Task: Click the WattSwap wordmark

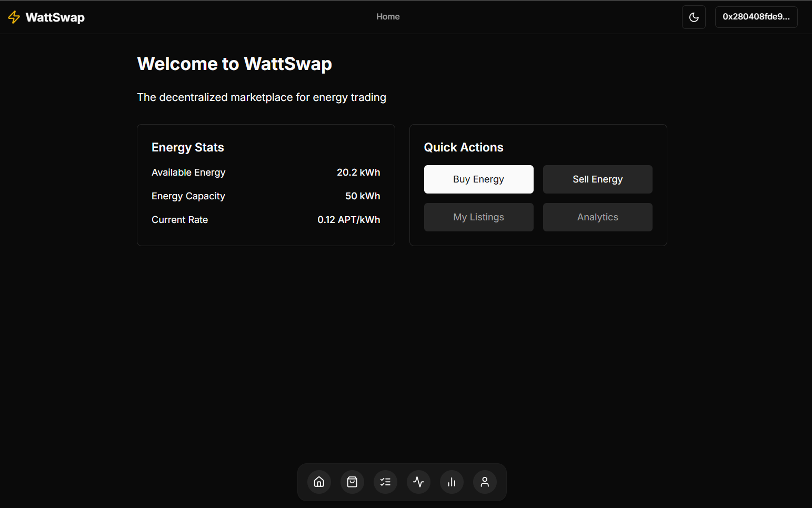Action: 55,17
